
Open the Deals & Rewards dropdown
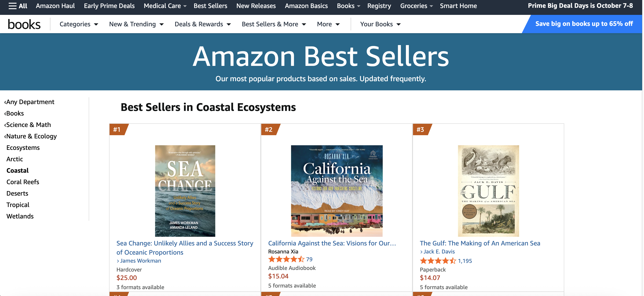coord(203,24)
